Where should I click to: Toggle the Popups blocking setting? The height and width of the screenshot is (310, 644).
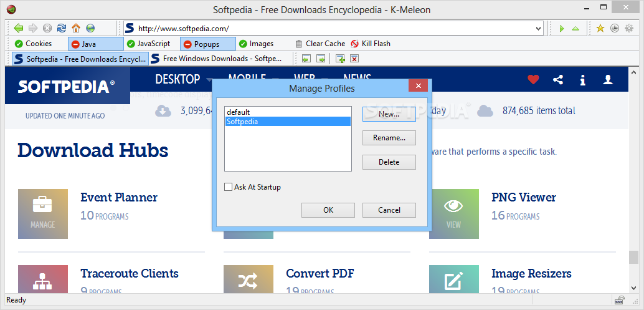(208, 44)
